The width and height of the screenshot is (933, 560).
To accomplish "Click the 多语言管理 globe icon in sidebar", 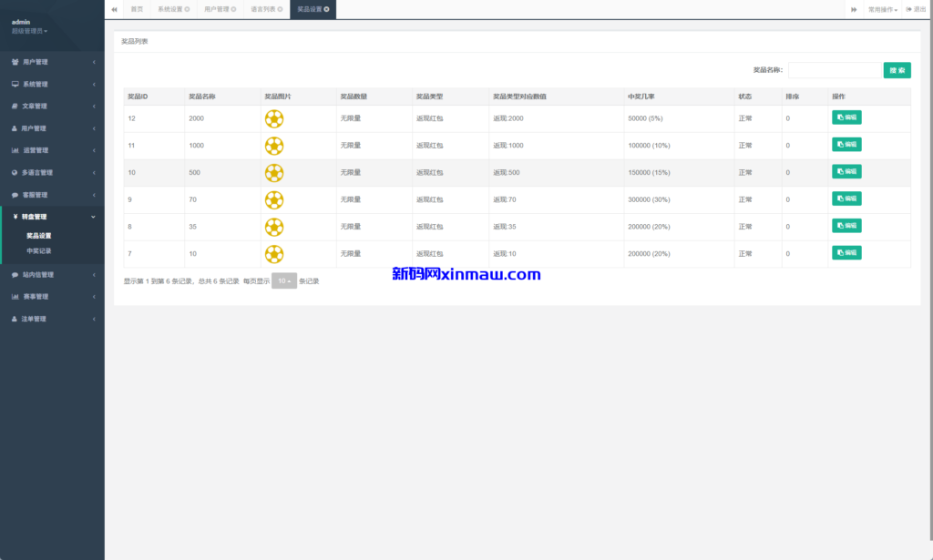I will (x=15, y=173).
